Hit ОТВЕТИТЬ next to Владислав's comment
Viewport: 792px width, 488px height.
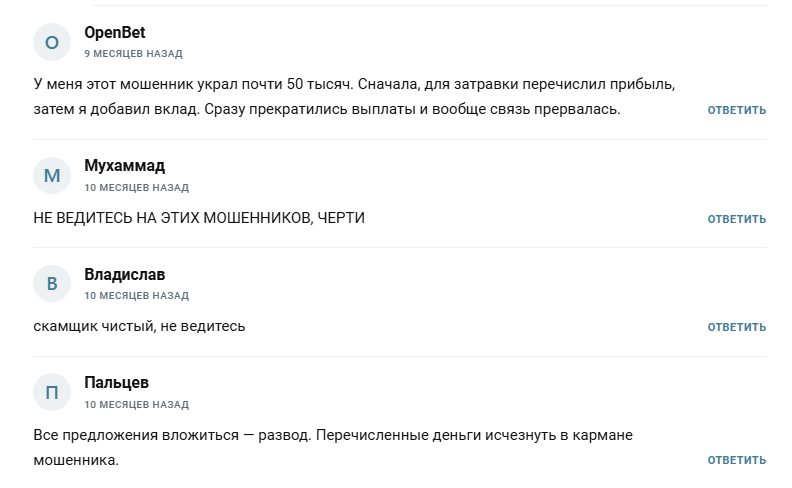tap(737, 327)
